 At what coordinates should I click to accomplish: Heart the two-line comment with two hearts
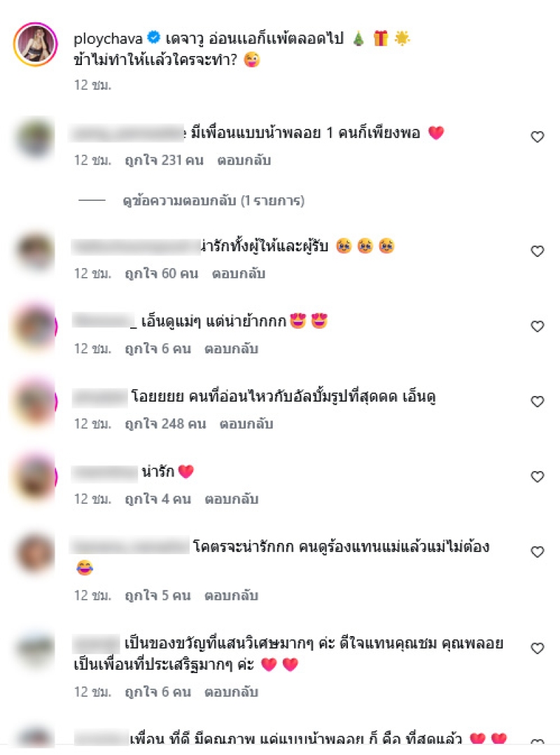click(x=538, y=648)
